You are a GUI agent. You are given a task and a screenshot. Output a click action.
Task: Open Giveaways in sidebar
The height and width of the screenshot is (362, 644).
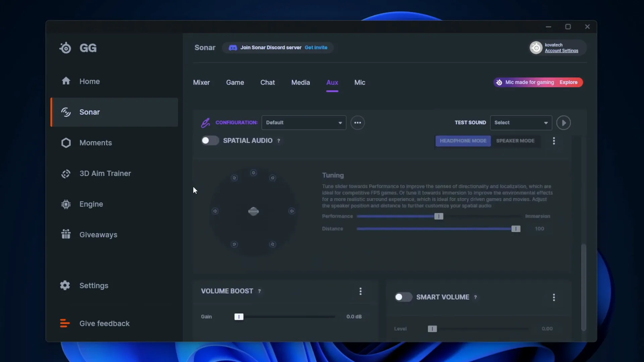point(114,235)
